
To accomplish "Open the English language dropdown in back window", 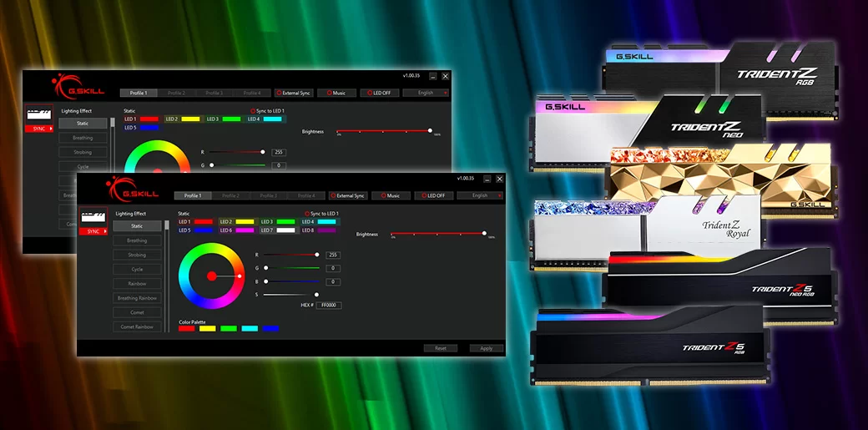I will point(426,93).
